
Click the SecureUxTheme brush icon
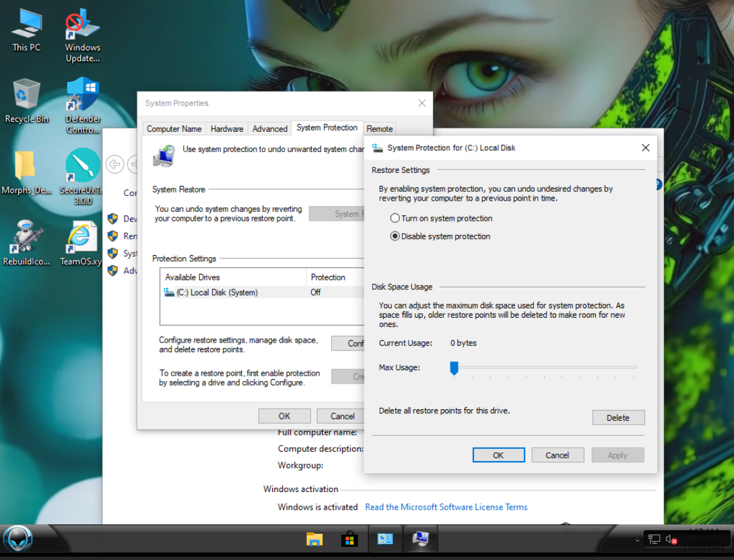click(83, 166)
